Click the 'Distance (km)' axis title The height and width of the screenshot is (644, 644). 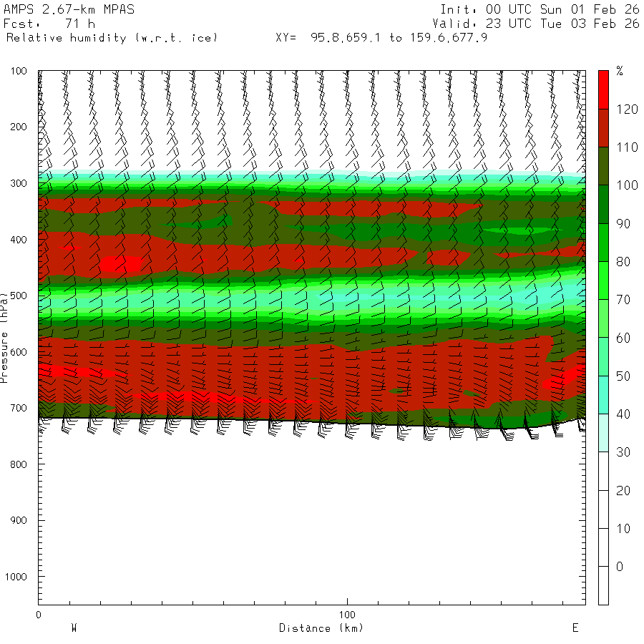click(x=321, y=628)
